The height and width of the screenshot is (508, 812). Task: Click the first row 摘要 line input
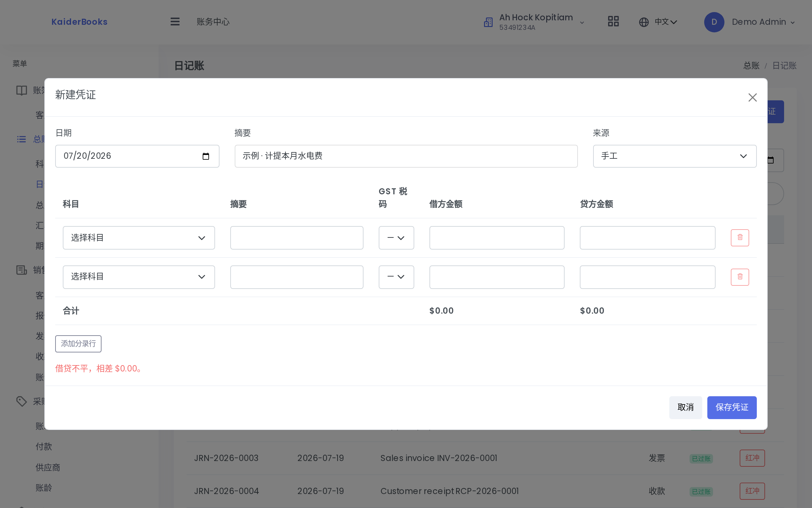(x=297, y=238)
